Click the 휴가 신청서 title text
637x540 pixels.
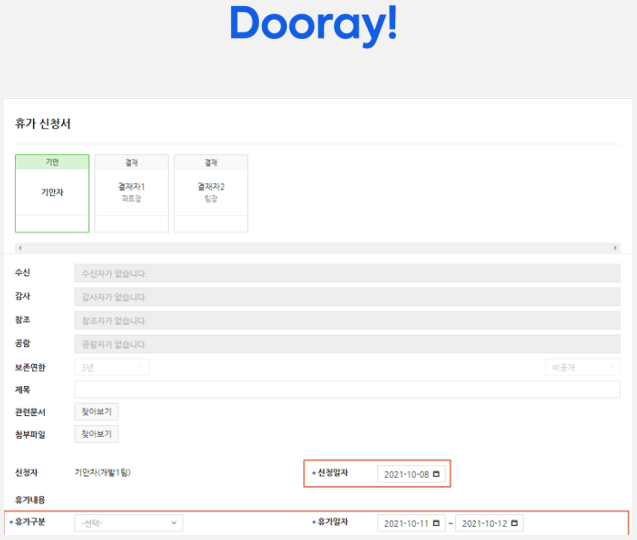click(43, 124)
